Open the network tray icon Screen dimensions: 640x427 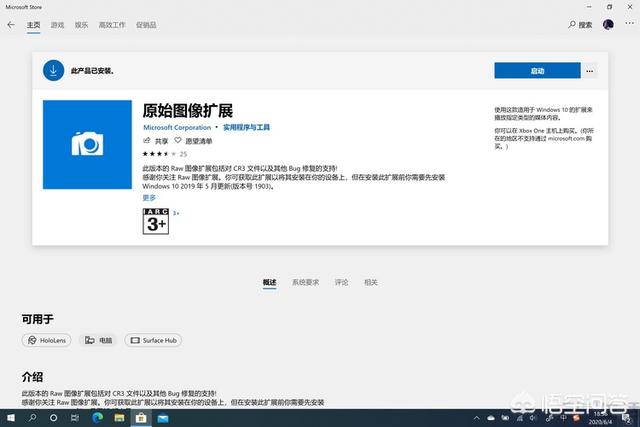pos(520,418)
